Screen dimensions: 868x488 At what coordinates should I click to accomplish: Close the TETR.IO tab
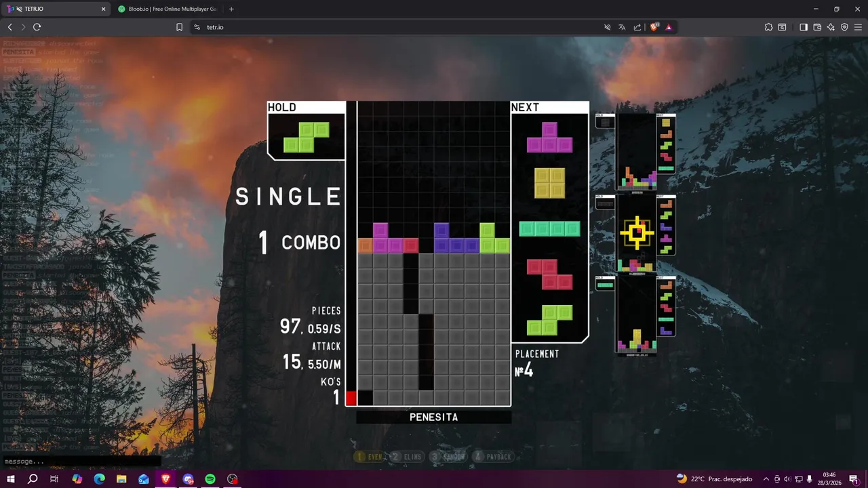(x=103, y=9)
